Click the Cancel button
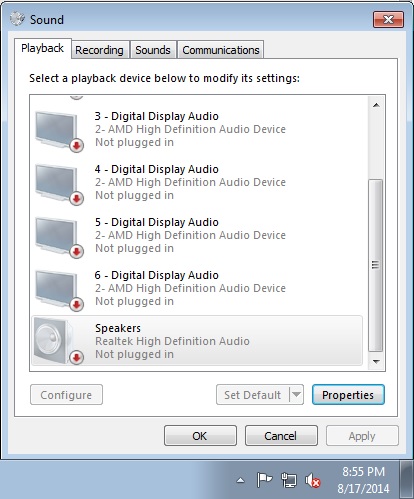Screen dimensions: 414x499 pyautogui.click(x=281, y=436)
